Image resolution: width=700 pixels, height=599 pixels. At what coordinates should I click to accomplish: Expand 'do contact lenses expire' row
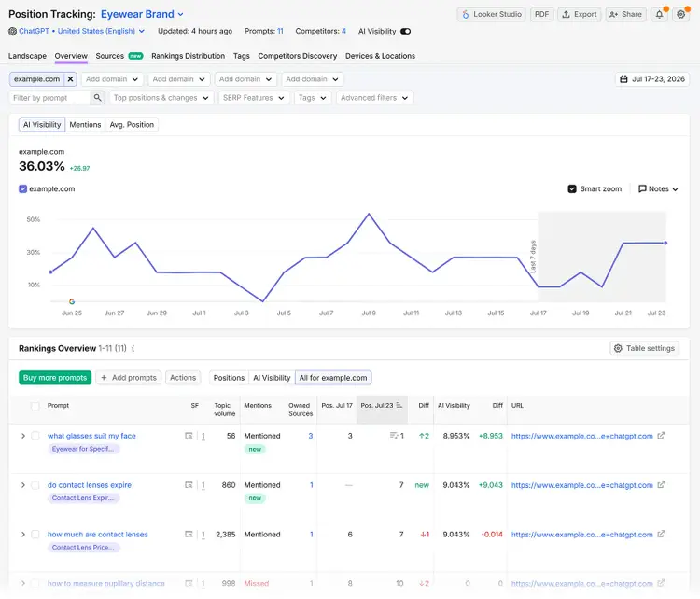point(22,485)
